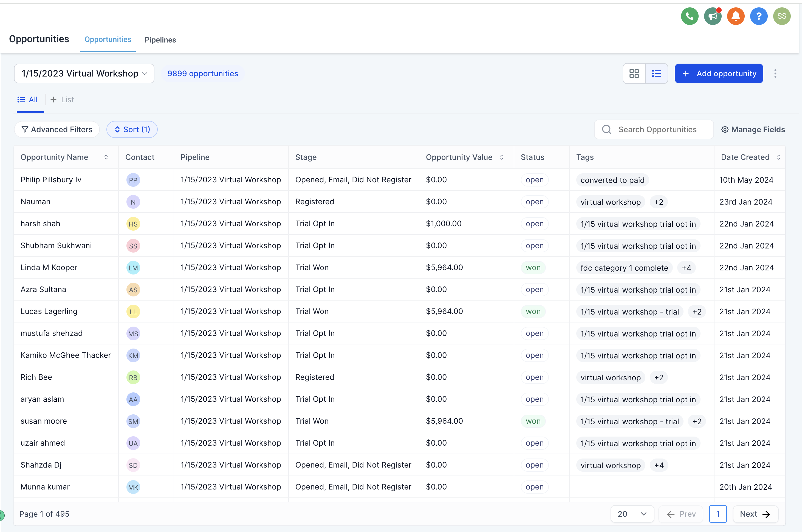Open the Sort (1) options
Screen dimensions: 802x532
(132, 130)
